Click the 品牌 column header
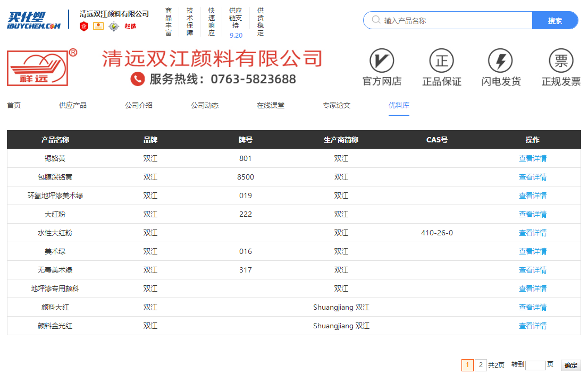The height and width of the screenshot is (374, 588). tap(150, 140)
